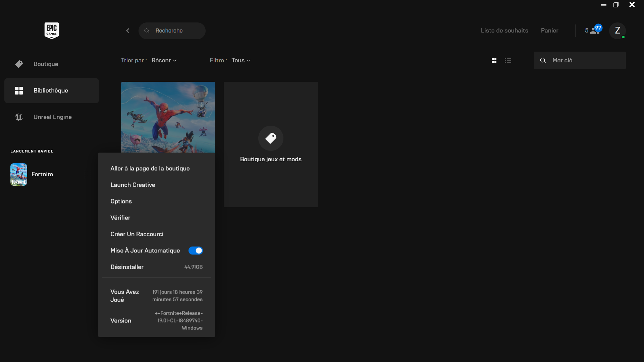644x362 pixels.
Task: Close the Epic Games Launcher window
Action: point(632,5)
